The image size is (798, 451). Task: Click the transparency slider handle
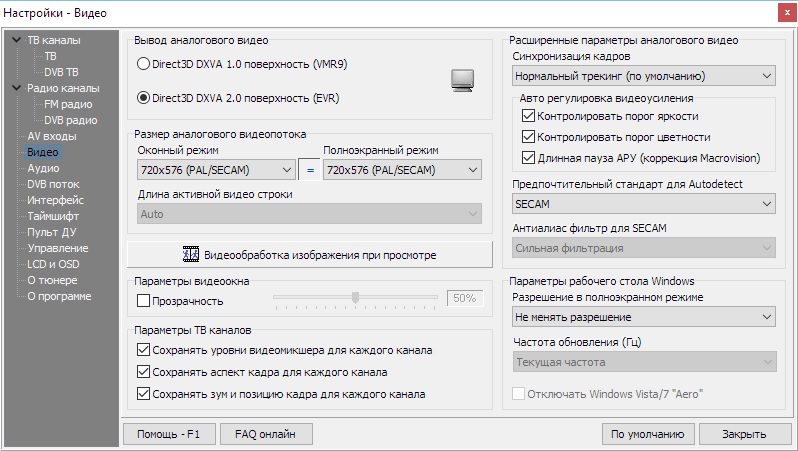click(x=354, y=298)
